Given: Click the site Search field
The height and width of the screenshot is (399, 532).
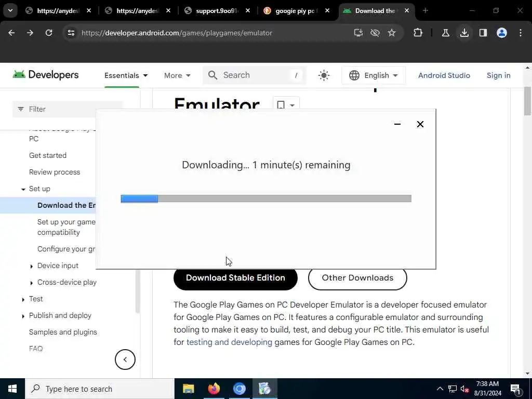Looking at the screenshot, I should (254, 75).
